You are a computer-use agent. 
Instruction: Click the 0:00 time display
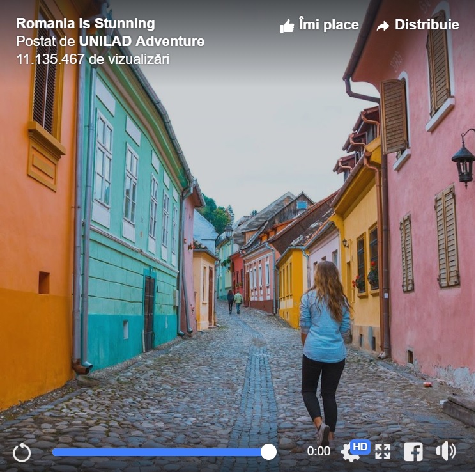[x=319, y=452]
